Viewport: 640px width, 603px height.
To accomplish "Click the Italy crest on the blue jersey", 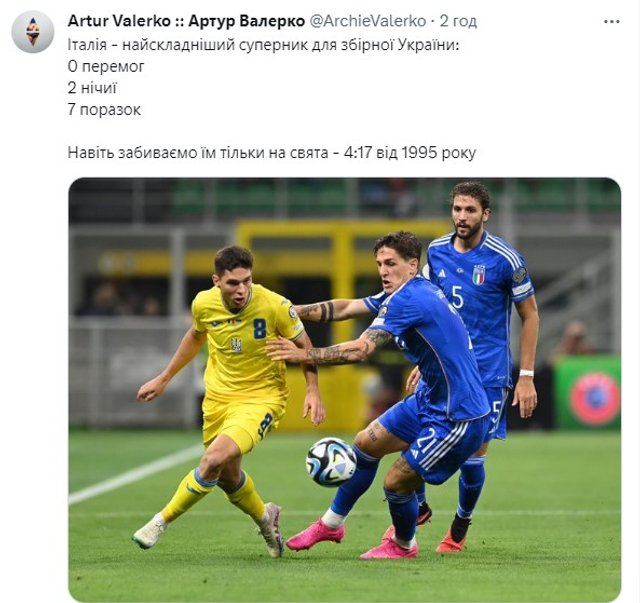I will tap(478, 275).
